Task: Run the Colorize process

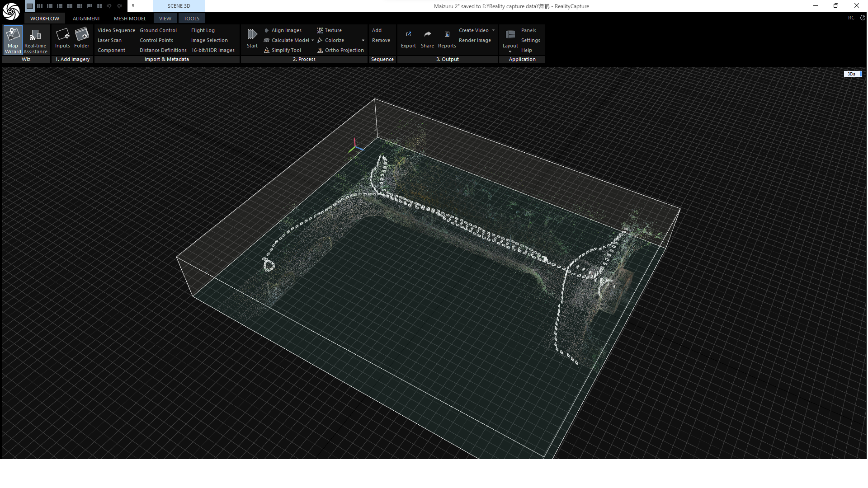Action: (330, 40)
